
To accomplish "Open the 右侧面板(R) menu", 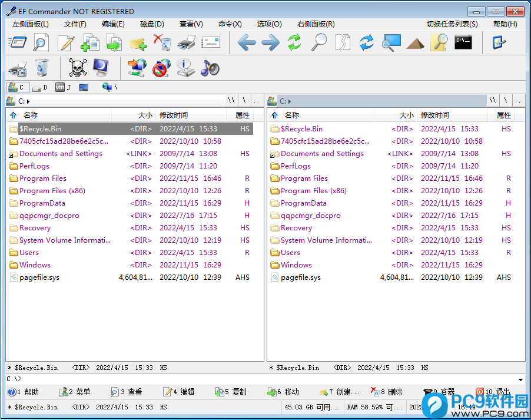I will point(316,24).
